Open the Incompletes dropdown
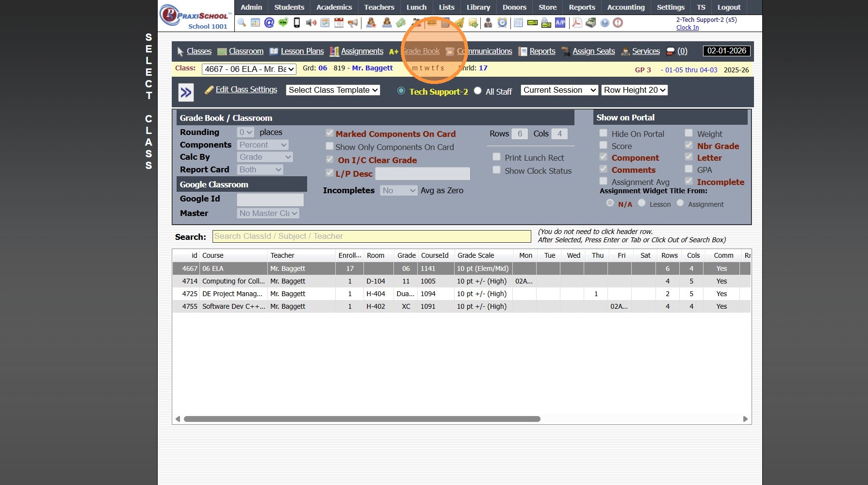This screenshot has height=485, width=868. pos(399,191)
